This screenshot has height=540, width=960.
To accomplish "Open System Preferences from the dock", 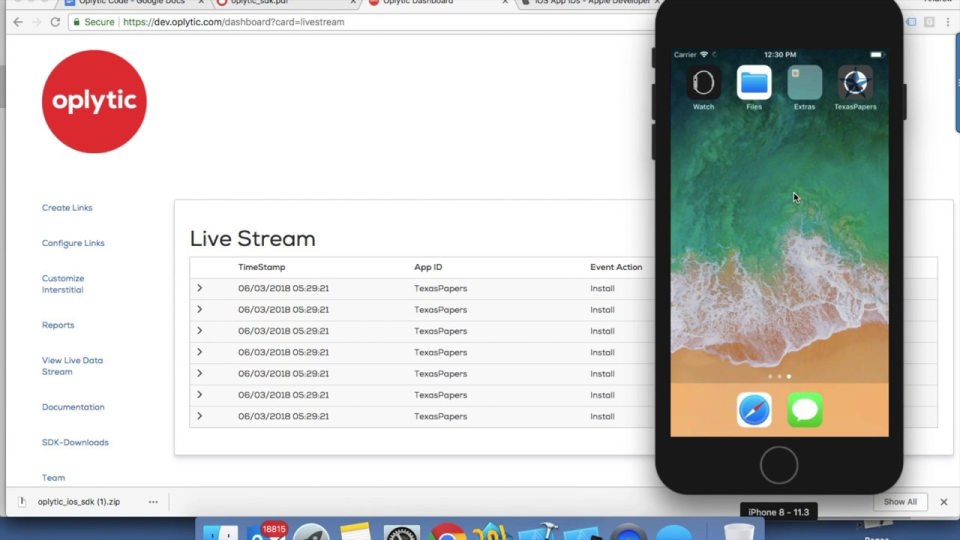I will [x=402, y=531].
